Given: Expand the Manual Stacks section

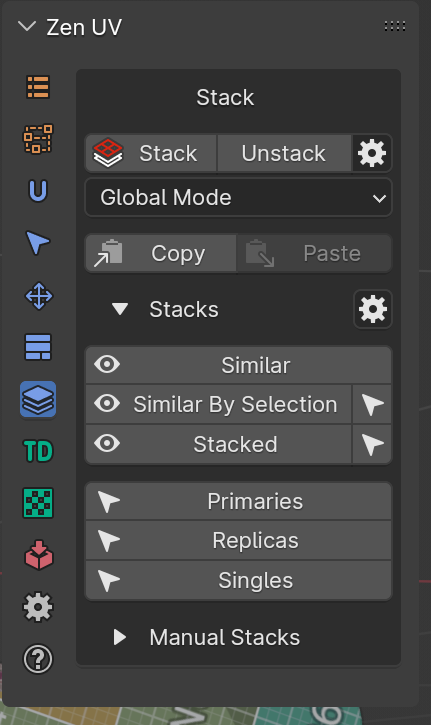Looking at the screenshot, I should (x=120, y=637).
